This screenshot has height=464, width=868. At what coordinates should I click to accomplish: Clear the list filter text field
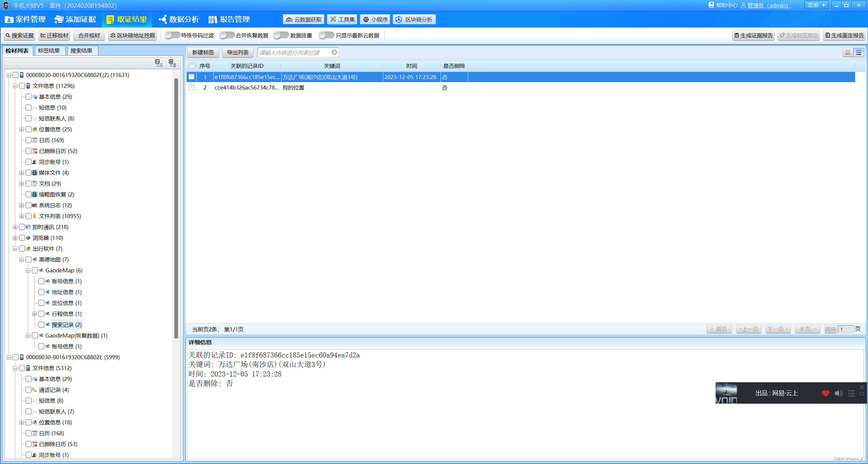334,52
